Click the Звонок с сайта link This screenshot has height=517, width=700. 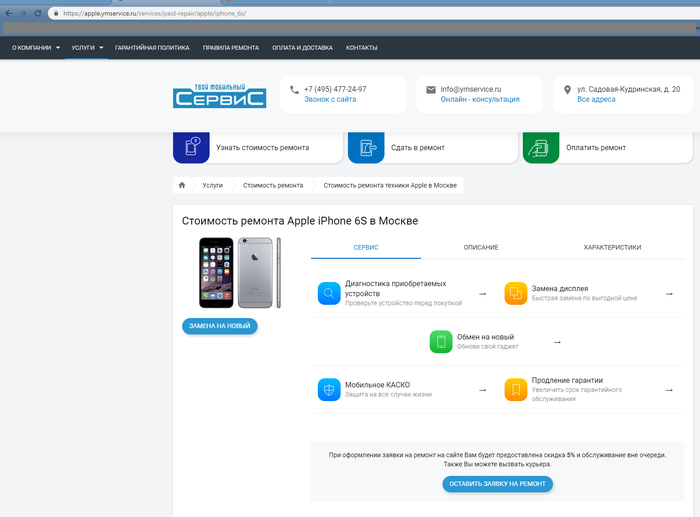pyautogui.click(x=330, y=100)
